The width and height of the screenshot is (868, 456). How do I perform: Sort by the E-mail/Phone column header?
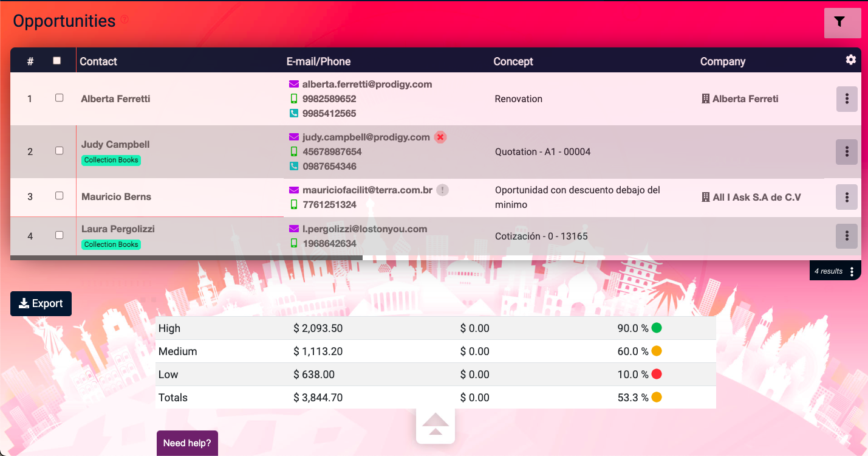pyautogui.click(x=318, y=61)
